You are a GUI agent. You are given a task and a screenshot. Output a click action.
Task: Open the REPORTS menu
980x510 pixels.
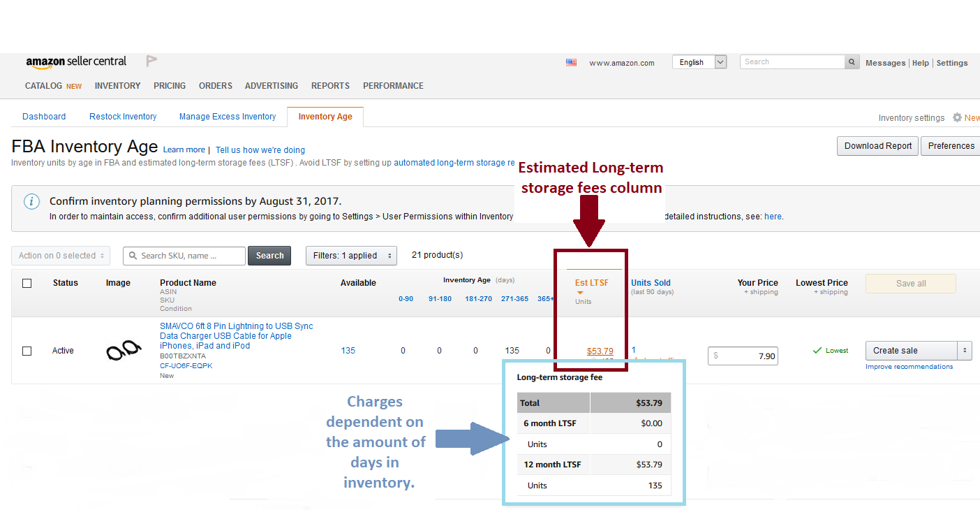[330, 86]
